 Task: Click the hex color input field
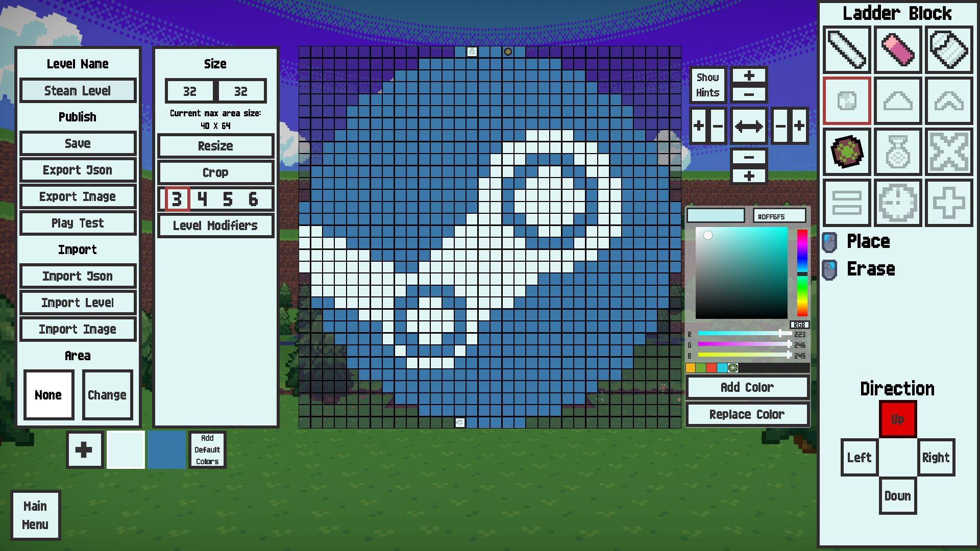[780, 215]
